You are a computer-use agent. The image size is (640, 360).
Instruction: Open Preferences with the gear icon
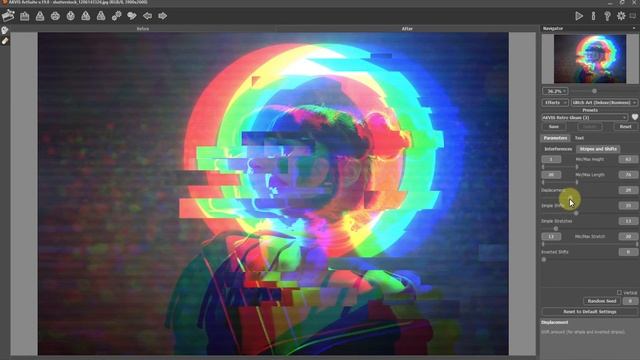click(x=621, y=16)
